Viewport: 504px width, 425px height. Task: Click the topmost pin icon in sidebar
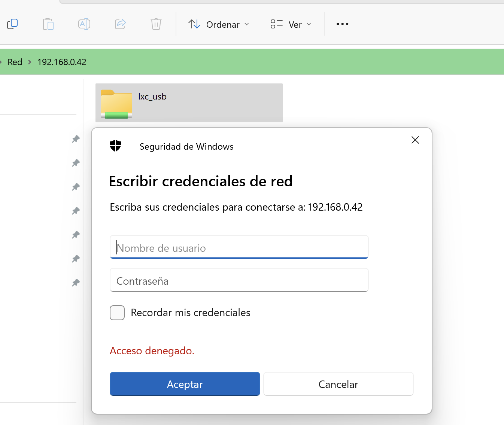pyautogui.click(x=76, y=139)
